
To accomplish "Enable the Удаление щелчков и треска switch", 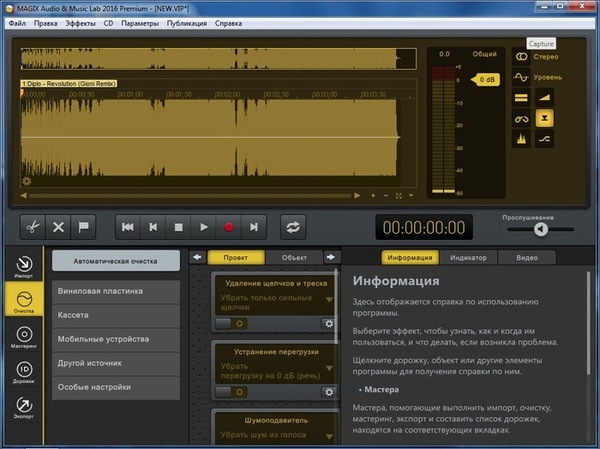I will click(233, 323).
